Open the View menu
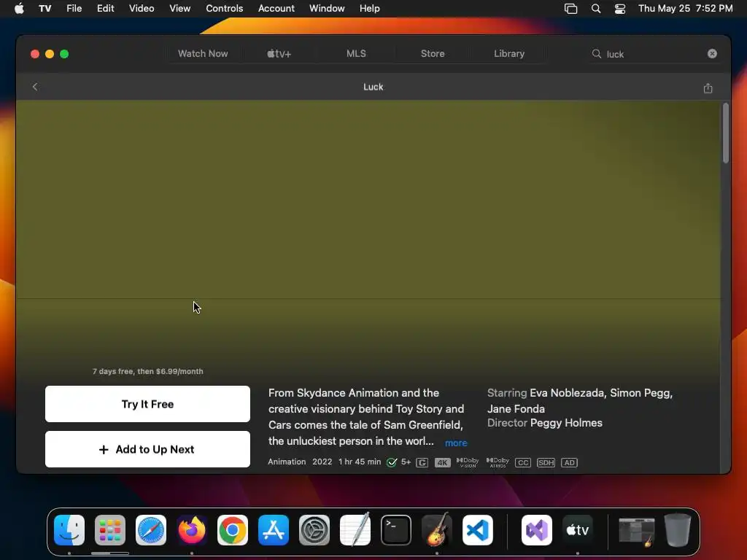This screenshot has width=747, height=560. coord(179,8)
